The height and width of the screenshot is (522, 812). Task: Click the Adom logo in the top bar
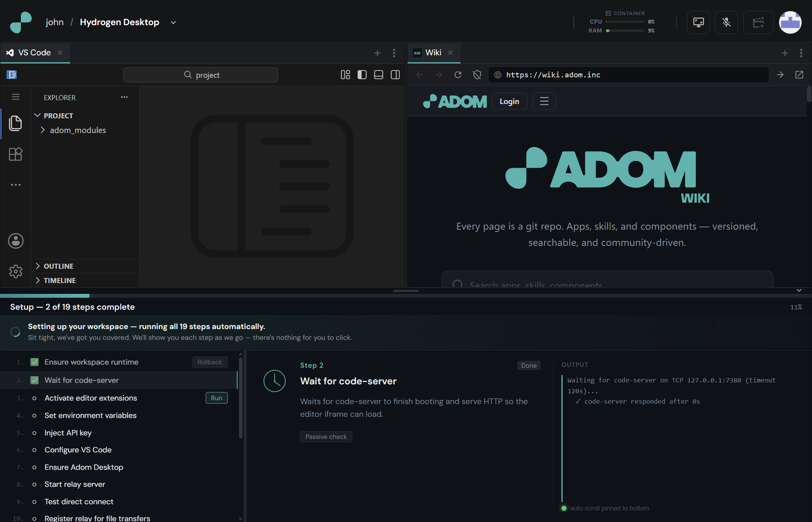pyautogui.click(x=21, y=22)
